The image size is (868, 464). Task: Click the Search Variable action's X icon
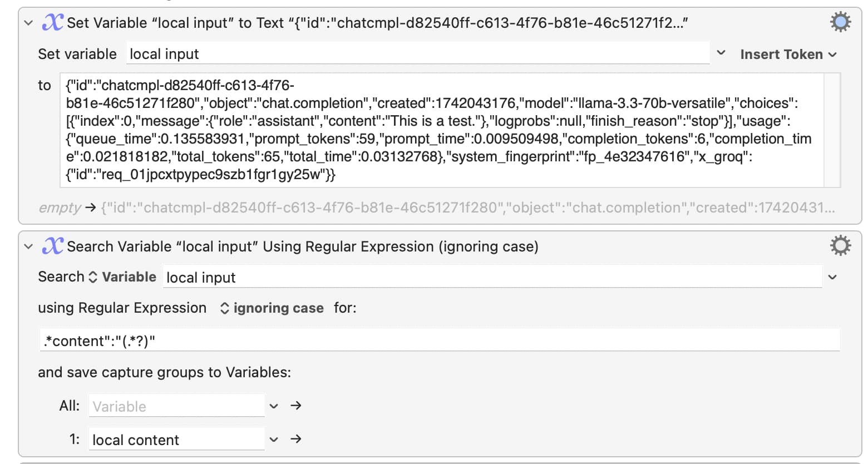53,246
